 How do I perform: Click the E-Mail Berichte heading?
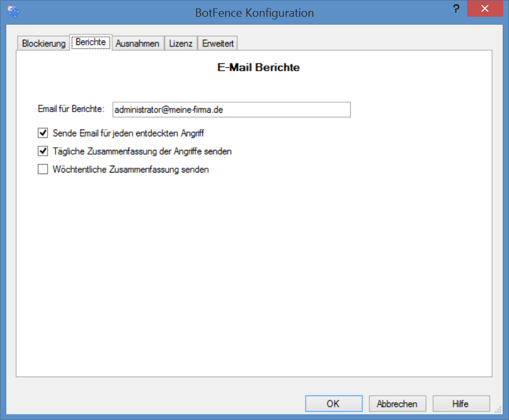[258, 68]
